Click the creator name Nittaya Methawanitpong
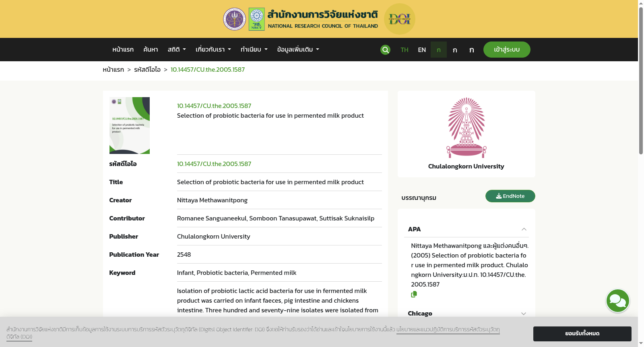 [212, 200]
